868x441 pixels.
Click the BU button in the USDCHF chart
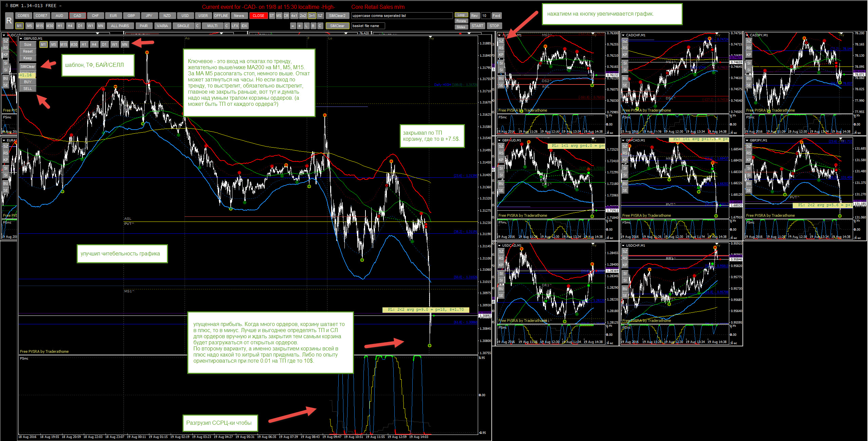point(625,289)
